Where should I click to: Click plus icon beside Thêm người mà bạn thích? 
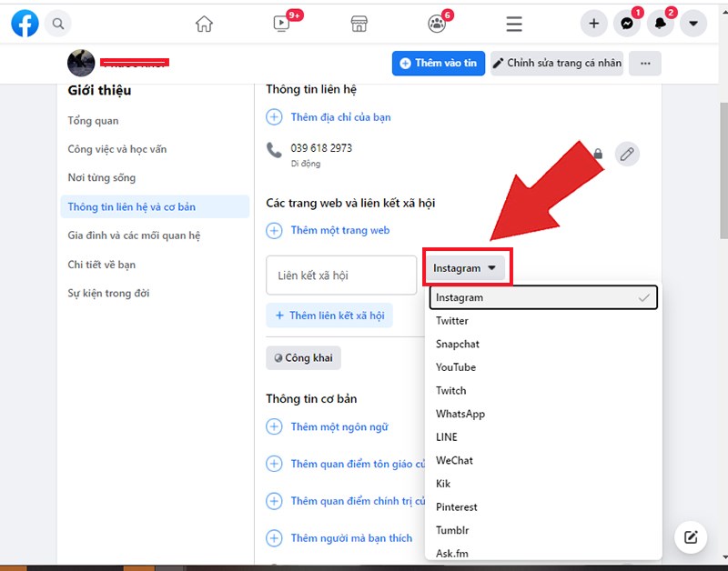[274, 538]
